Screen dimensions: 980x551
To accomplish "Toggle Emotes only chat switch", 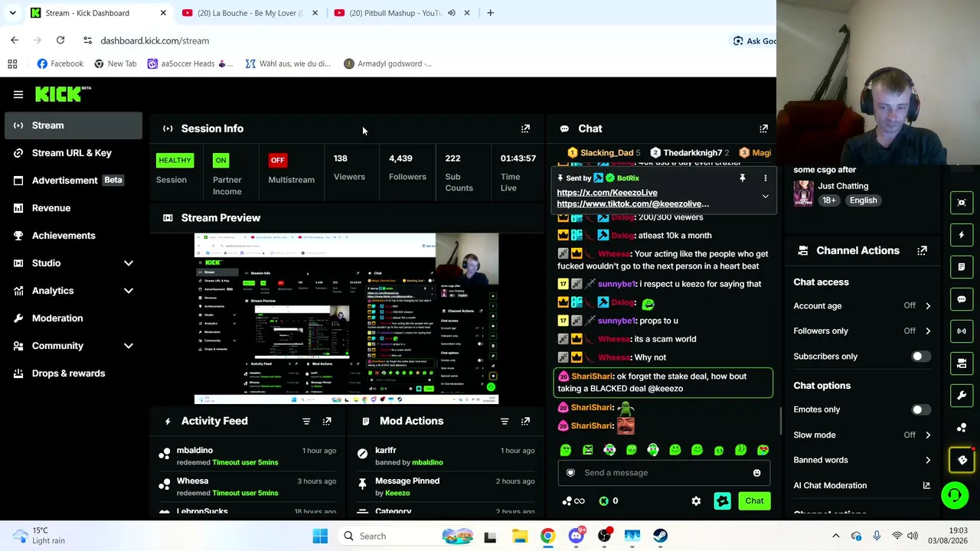I will (921, 409).
